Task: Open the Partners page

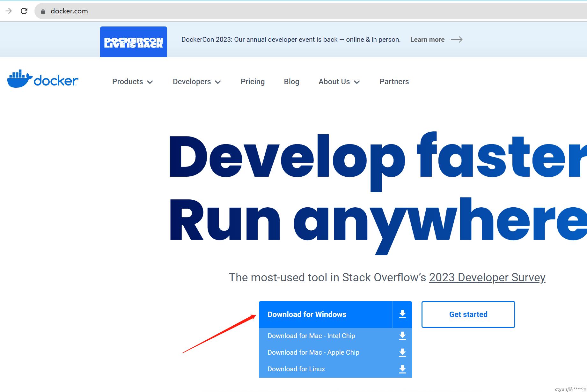Action: (394, 82)
